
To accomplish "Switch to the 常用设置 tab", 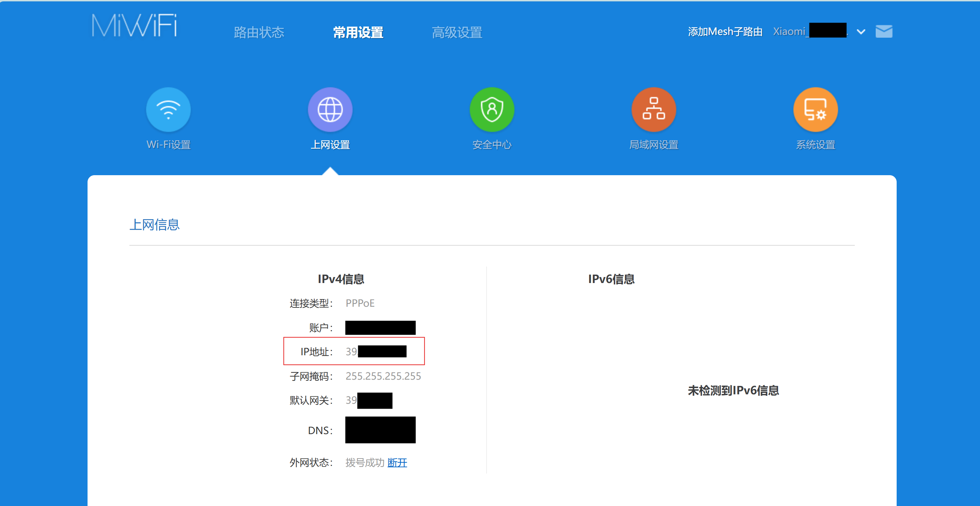I will [358, 32].
